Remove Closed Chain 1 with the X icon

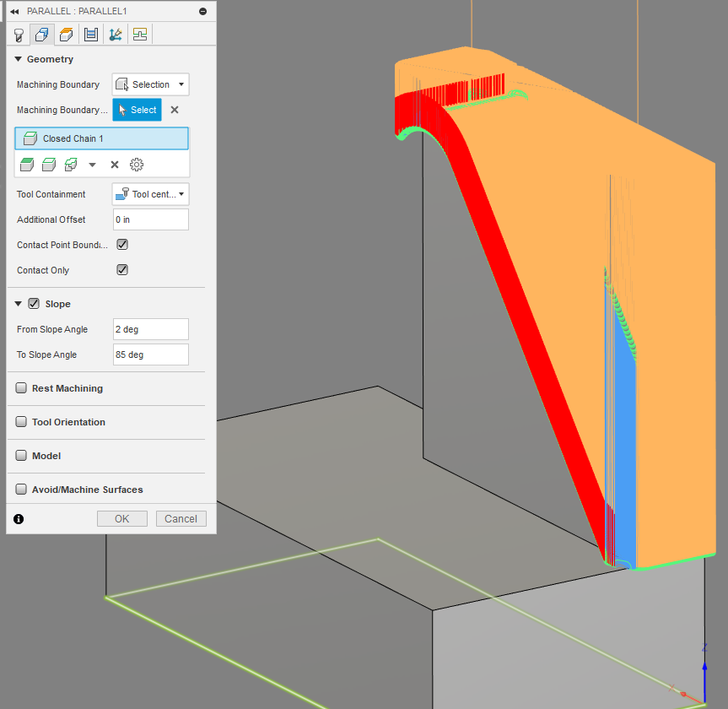click(x=115, y=165)
